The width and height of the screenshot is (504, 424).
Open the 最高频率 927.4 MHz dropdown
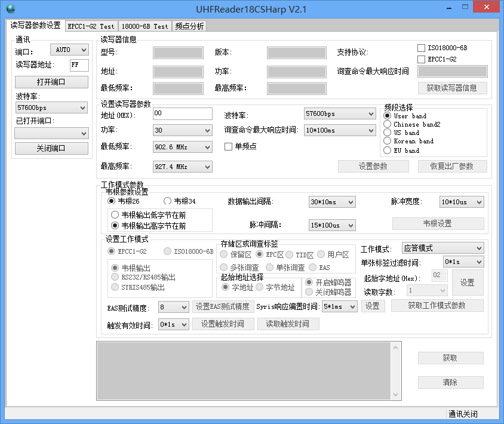click(x=183, y=167)
